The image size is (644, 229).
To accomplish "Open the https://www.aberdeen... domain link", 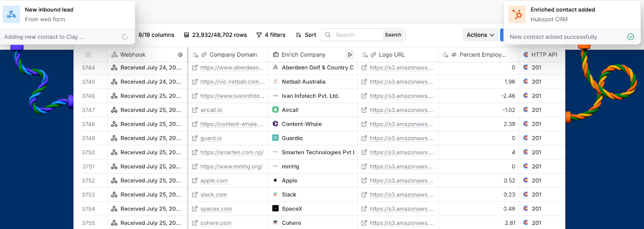I will pos(232,68).
